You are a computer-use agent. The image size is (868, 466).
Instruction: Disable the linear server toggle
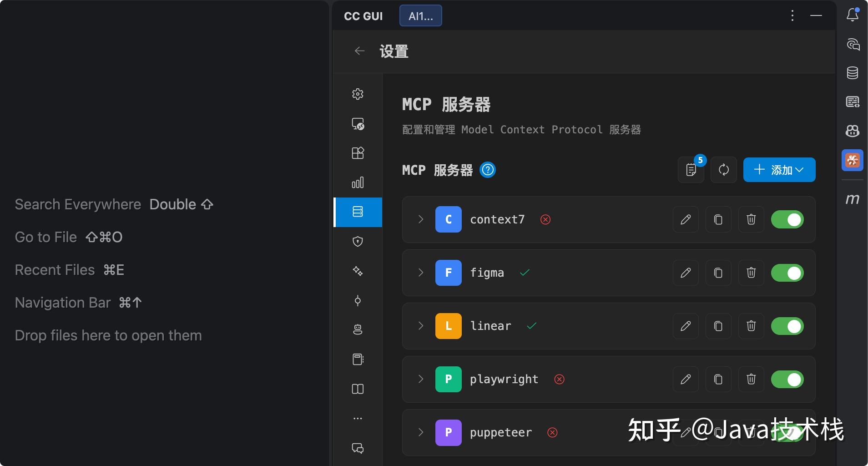(787, 326)
